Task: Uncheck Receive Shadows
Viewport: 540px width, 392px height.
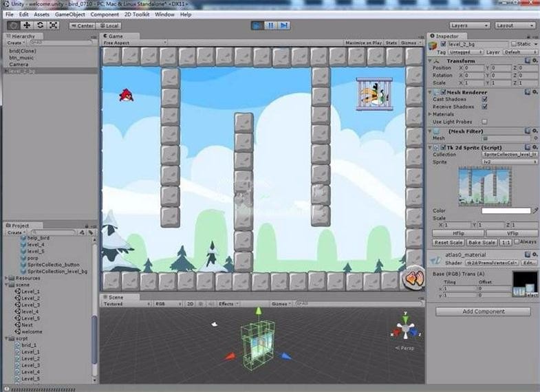Action: pyautogui.click(x=484, y=107)
